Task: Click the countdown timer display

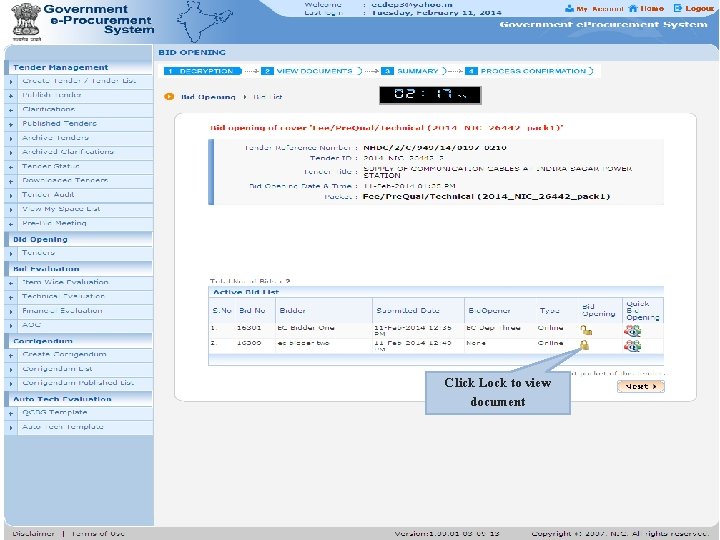Action: click(x=430, y=95)
